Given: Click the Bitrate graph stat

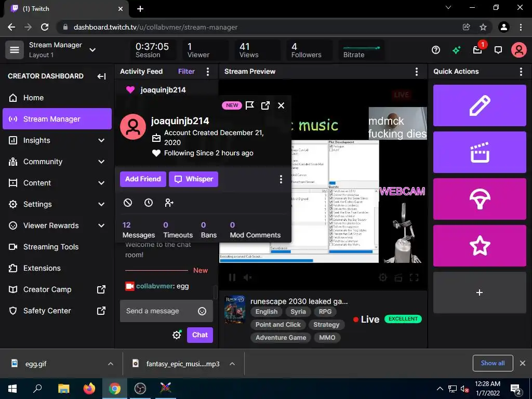Looking at the screenshot, I should click(x=362, y=50).
